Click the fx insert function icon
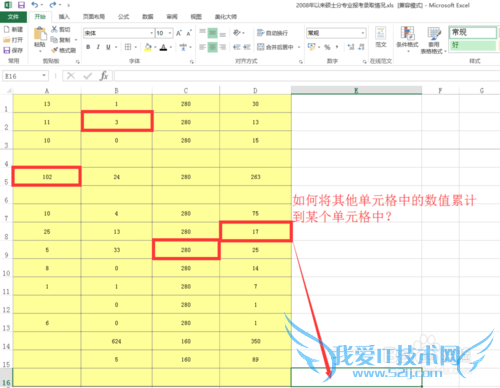The image size is (500, 388). [x=104, y=76]
